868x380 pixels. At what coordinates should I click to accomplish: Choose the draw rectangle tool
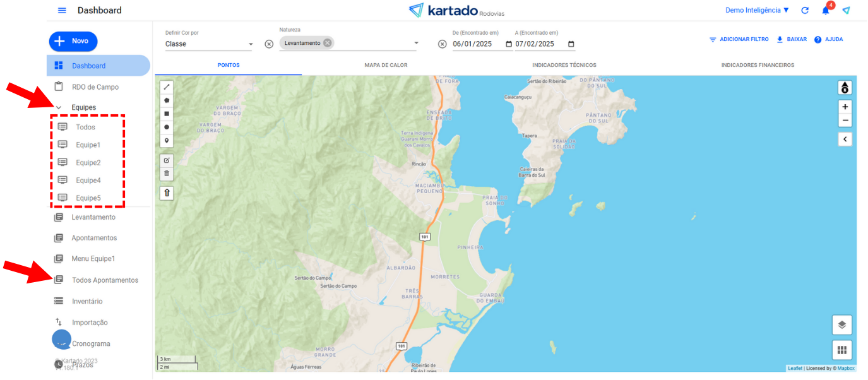click(x=167, y=114)
